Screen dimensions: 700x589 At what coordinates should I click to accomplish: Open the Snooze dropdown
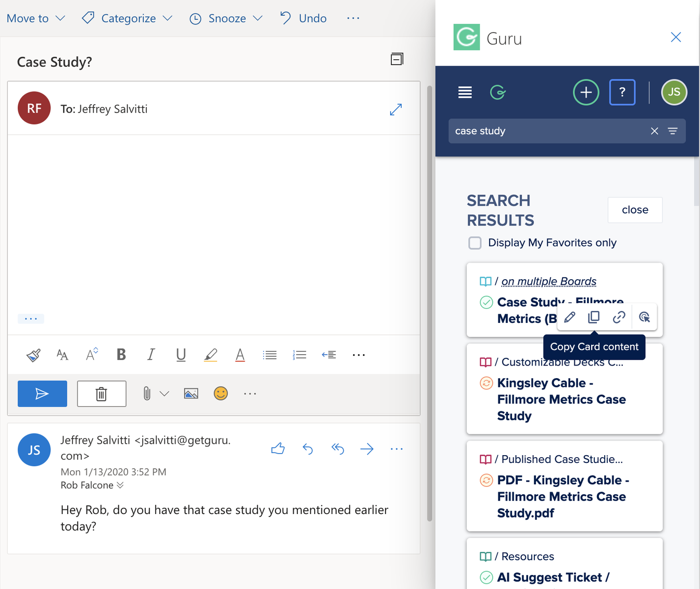[226, 18]
